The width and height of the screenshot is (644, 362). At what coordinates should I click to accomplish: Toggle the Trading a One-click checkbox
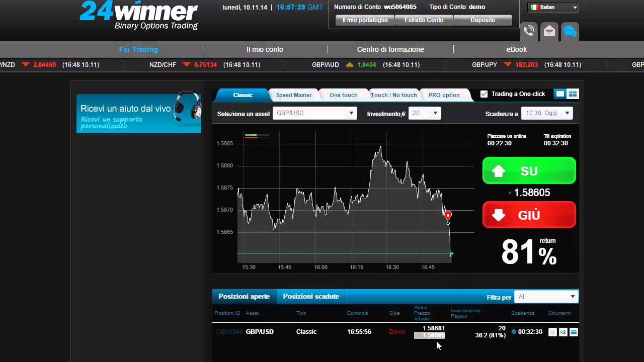tap(484, 94)
